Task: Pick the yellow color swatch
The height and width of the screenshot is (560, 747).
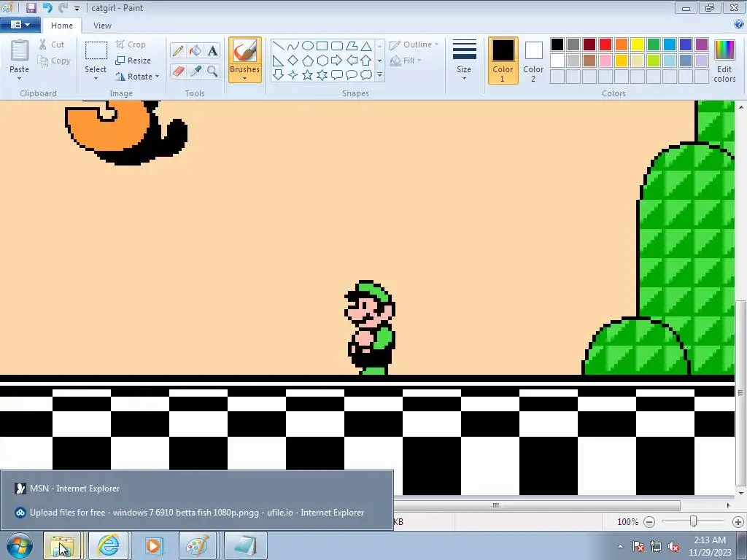Action: coord(638,44)
